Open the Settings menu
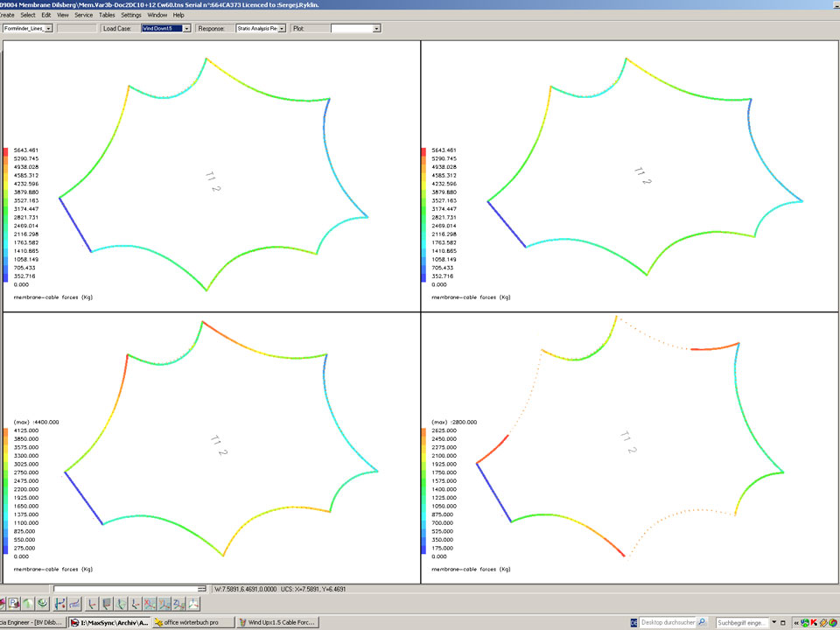 coord(131,15)
